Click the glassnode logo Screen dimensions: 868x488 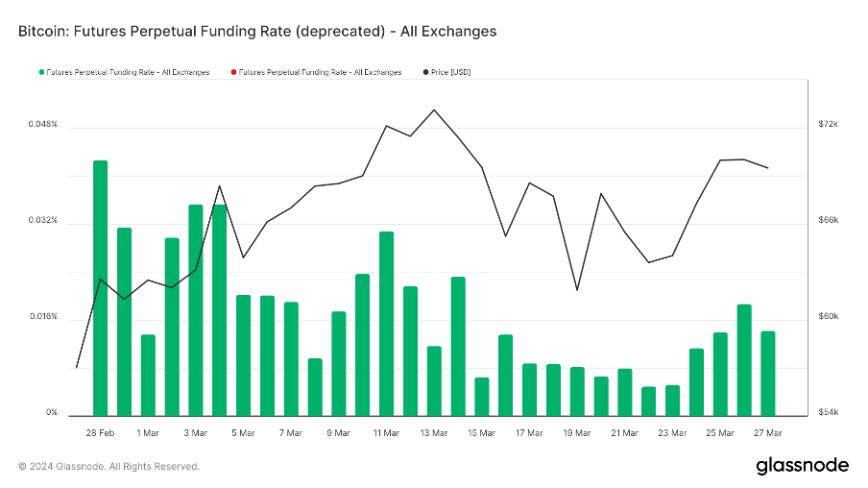[x=802, y=466]
